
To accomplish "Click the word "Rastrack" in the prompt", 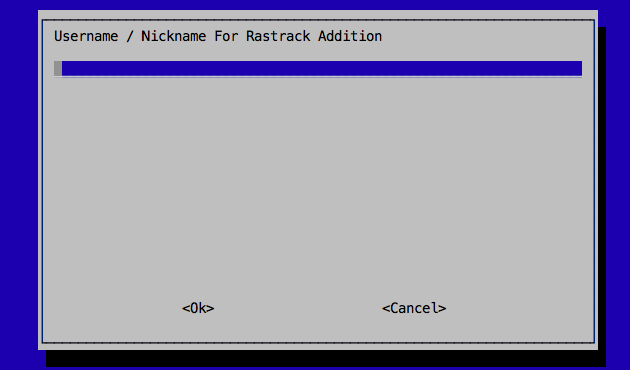I will tap(278, 36).
